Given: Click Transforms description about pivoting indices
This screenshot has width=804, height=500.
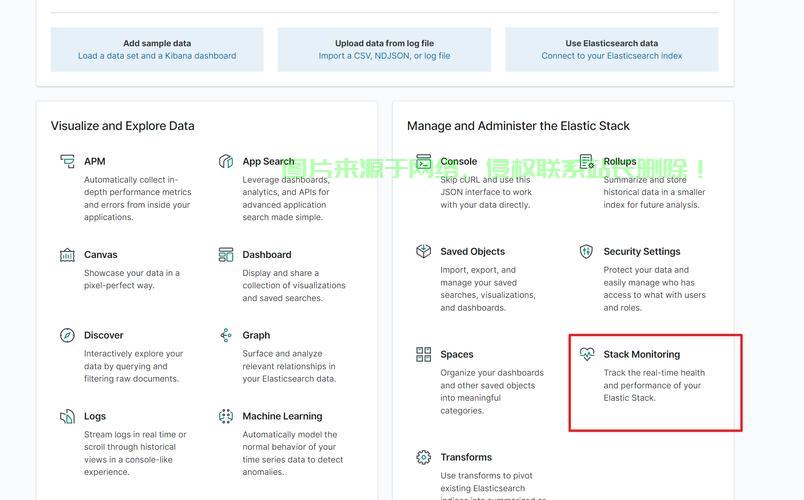Looking at the screenshot, I should point(491,485).
